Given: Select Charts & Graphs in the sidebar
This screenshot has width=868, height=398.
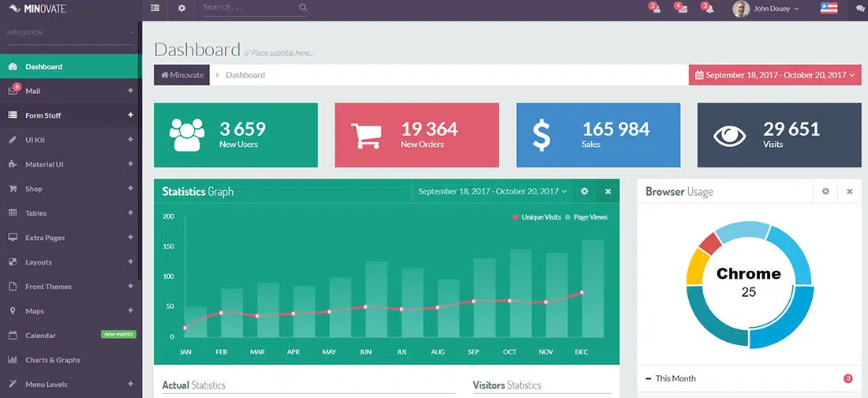Looking at the screenshot, I should (x=52, y=360).
